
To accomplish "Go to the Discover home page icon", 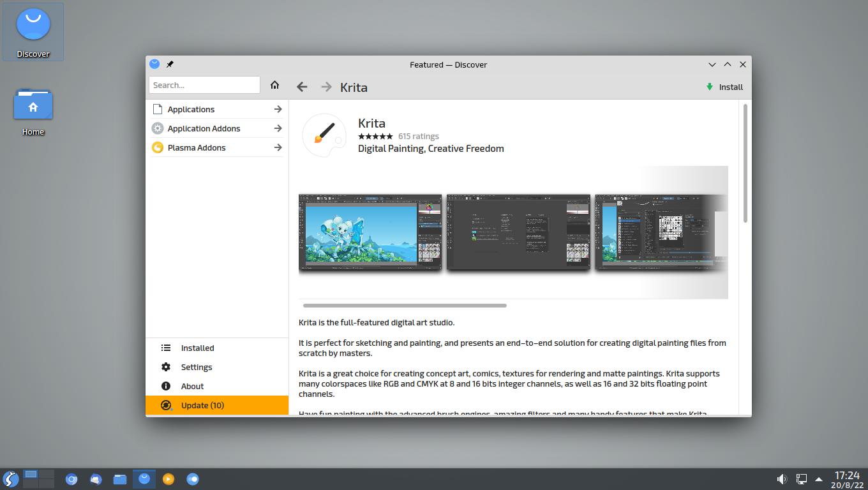I will tap(274, 85).
